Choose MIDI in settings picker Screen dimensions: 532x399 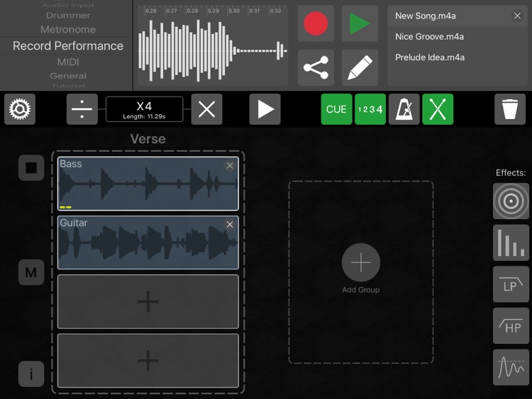pos(68,62)
